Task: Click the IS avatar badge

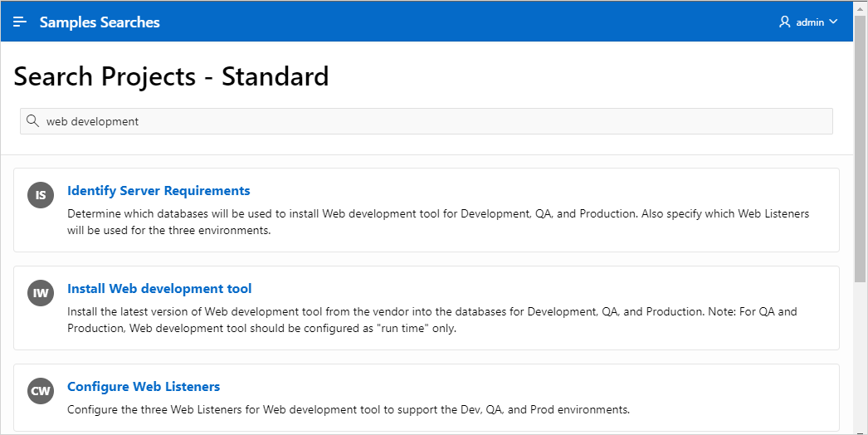Action: [x=41, y=195]
